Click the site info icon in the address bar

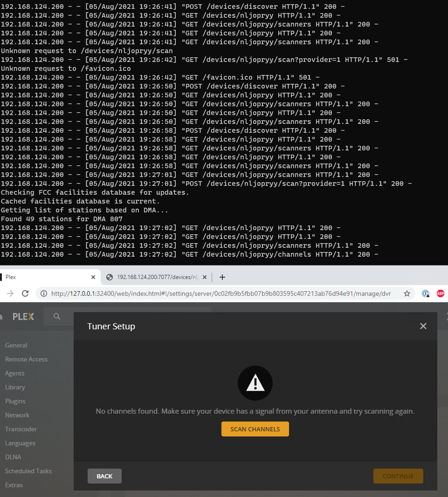coord(43,294)
